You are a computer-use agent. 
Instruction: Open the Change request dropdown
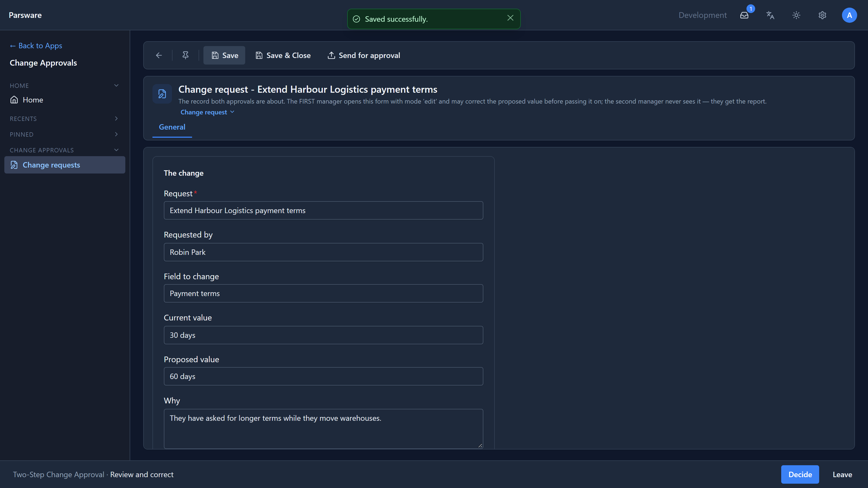coord(207,112)
